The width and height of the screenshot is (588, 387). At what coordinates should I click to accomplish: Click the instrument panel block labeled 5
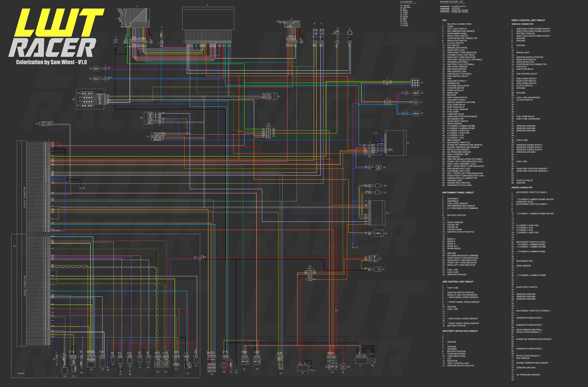(x=208, y=18)
